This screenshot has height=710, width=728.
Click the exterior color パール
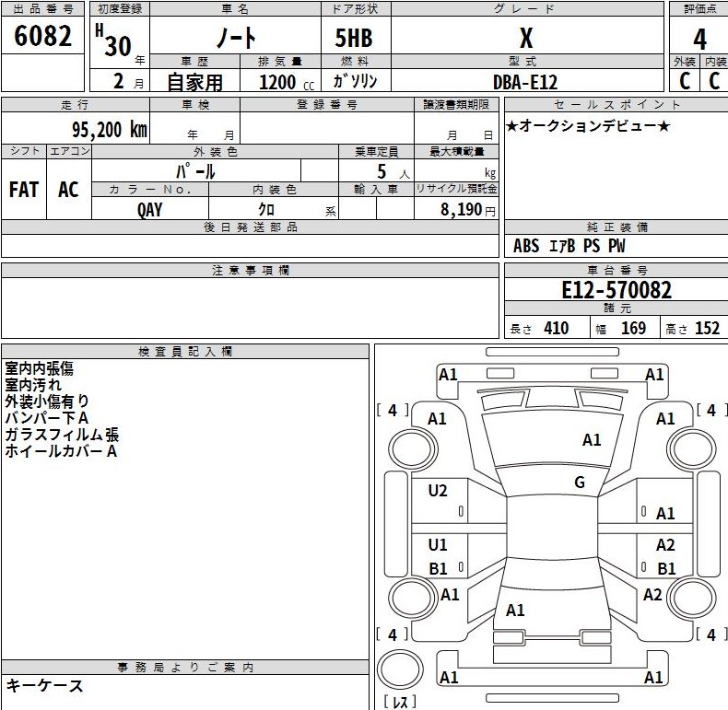click(195, 171)
